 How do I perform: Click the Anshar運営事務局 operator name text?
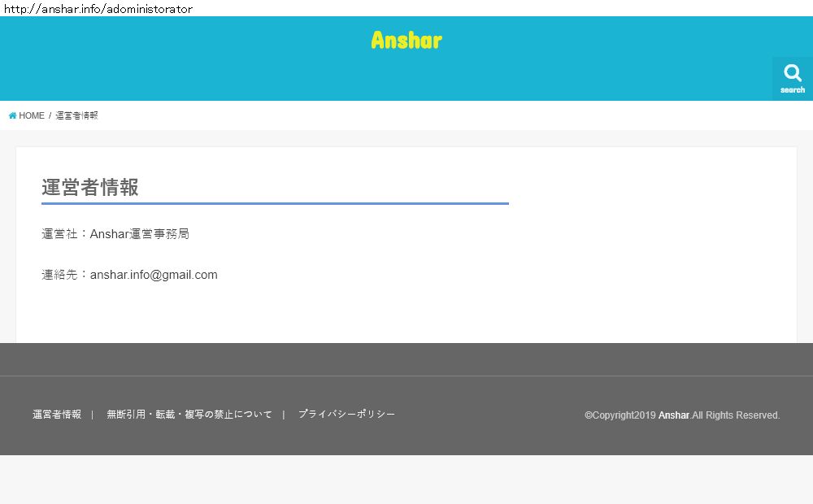tap(139, 234)
